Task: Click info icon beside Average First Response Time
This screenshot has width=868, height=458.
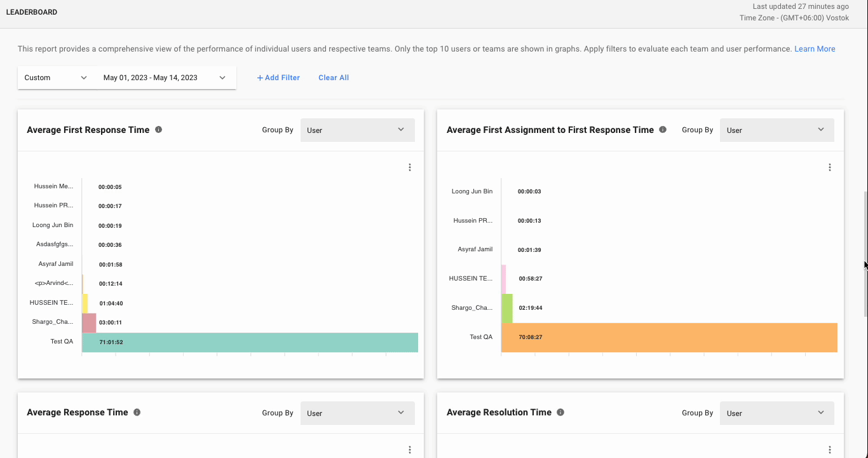Action: click(159, 130)
